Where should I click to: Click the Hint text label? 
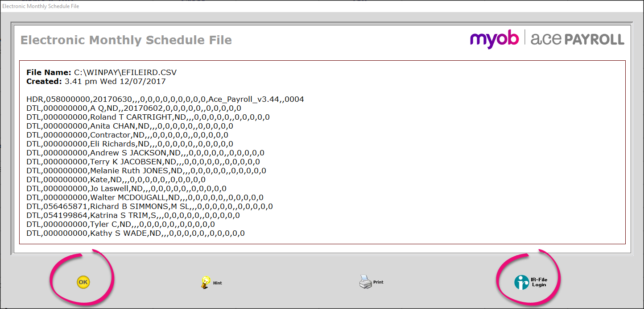pyautogui.click(x=219, y=283)
